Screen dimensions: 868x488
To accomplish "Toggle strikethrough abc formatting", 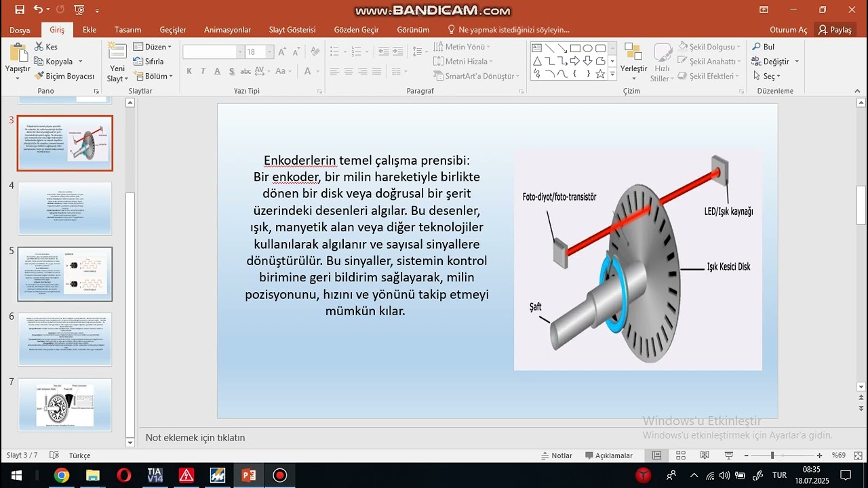I will [245, 71].
